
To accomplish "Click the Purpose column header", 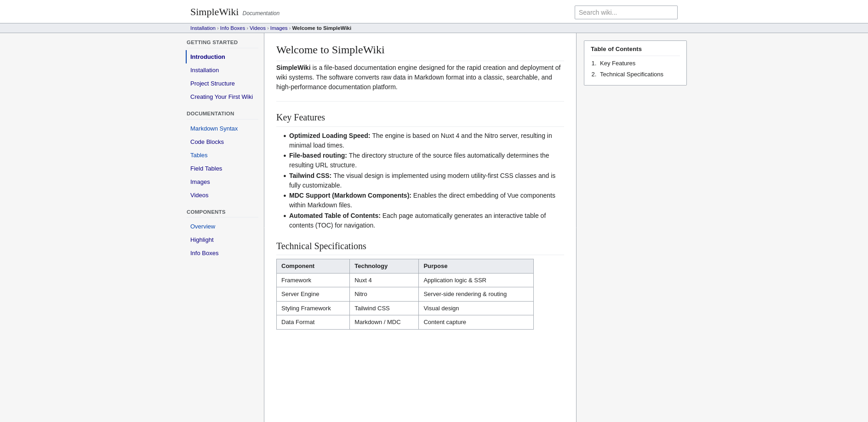I will (476, 266).
